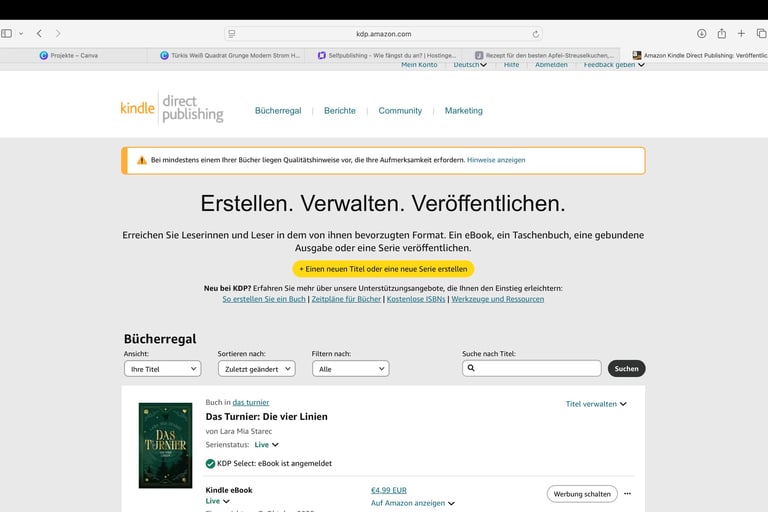Click the author text von Lara Mia Starec

click(239, 431)
